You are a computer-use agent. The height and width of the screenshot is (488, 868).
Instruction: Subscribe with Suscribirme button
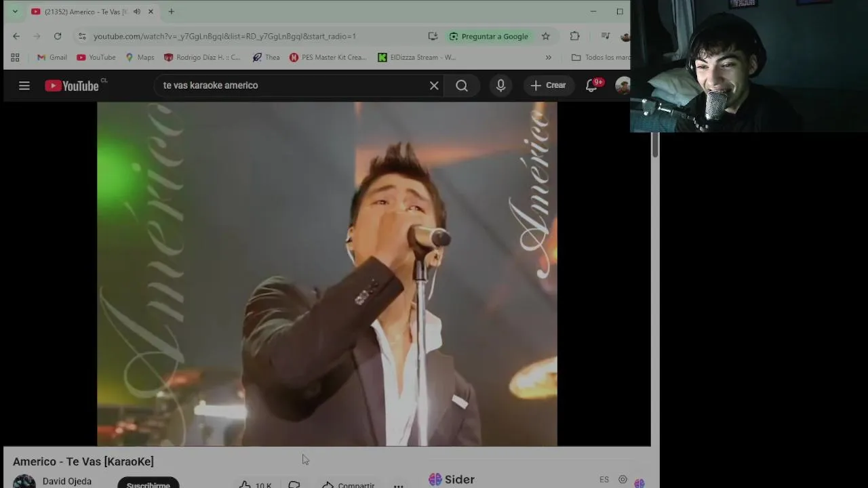click(149, 483)
